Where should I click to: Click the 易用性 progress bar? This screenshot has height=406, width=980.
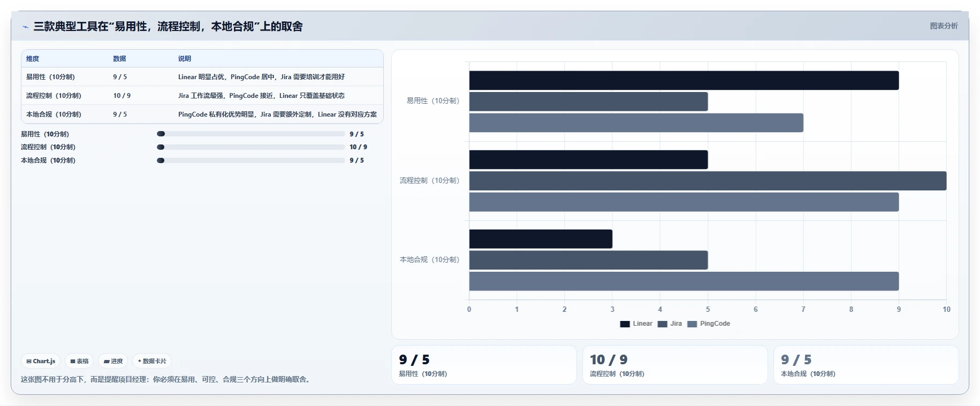point(250,134)
